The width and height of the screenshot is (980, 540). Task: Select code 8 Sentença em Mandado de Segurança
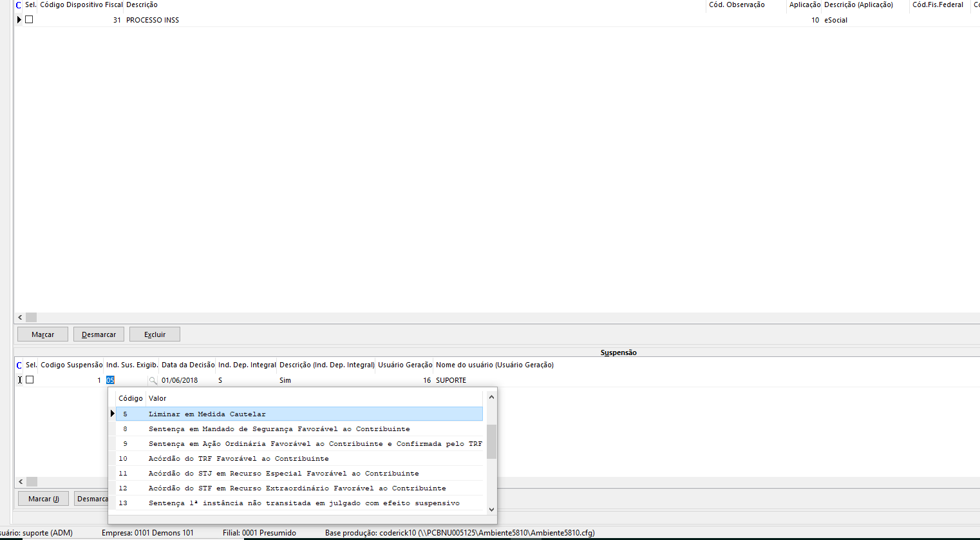279,429
